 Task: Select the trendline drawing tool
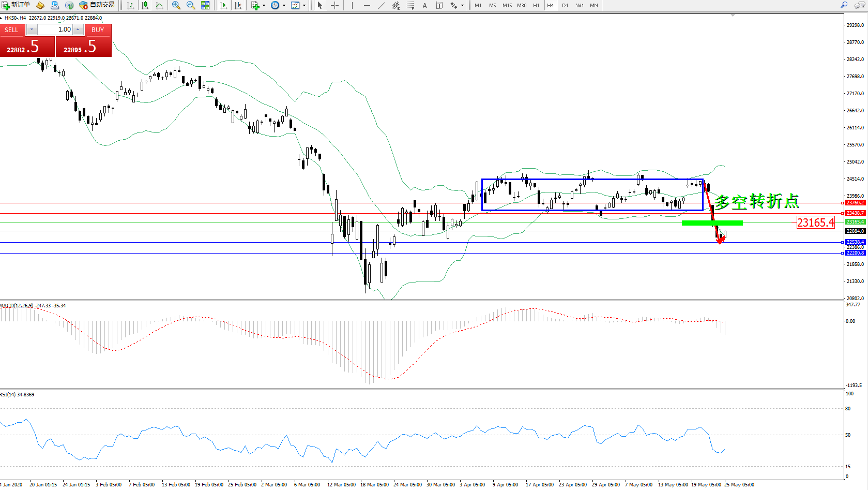coord(381,5)
